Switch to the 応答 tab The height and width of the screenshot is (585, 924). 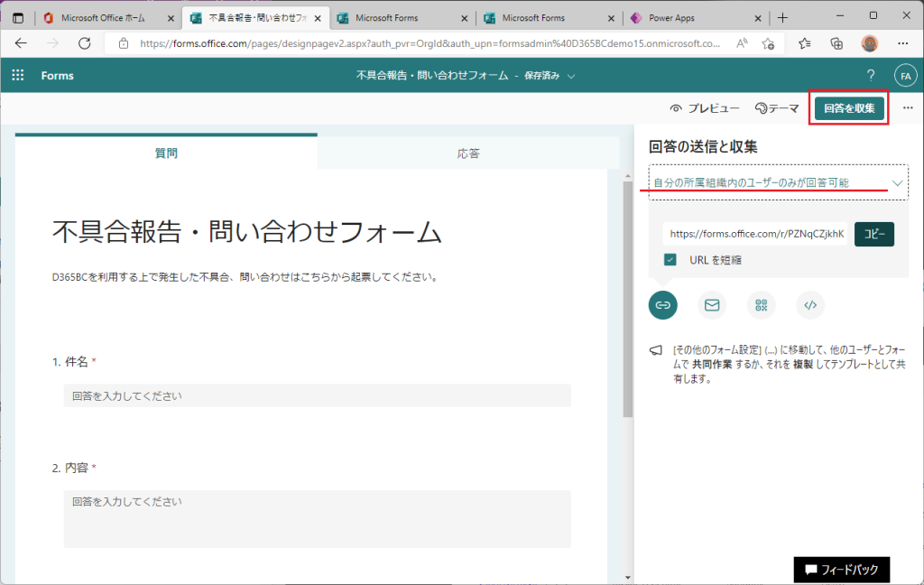click(468, 153)
